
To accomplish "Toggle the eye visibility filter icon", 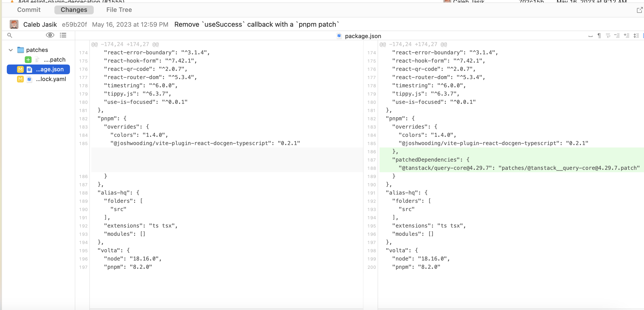I will (x=50, y=35).
